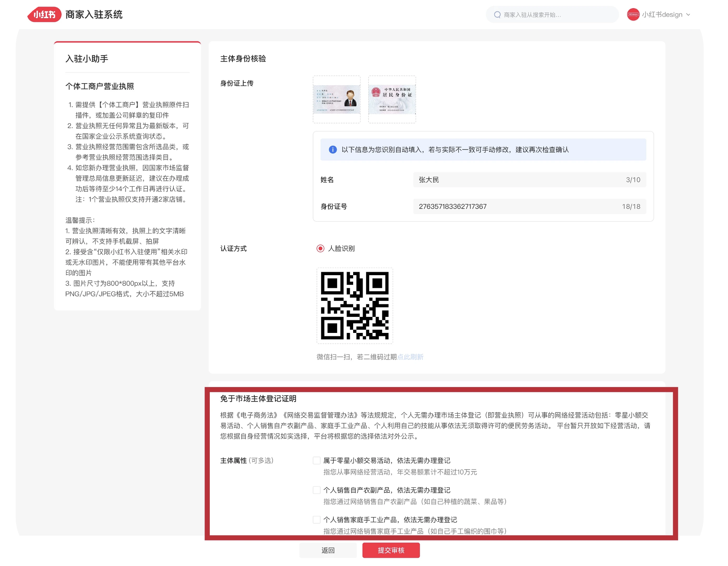728x566 pixels.
Task: Open the ID card back photo thumbnail
Action: [x=392, y=99]
